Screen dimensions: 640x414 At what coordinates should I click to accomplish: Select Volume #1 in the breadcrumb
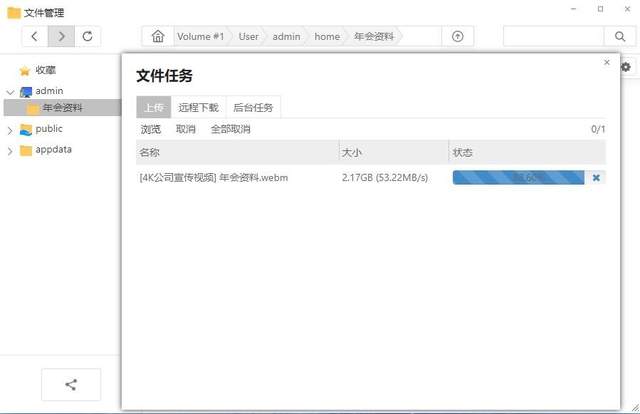point(200,36)
